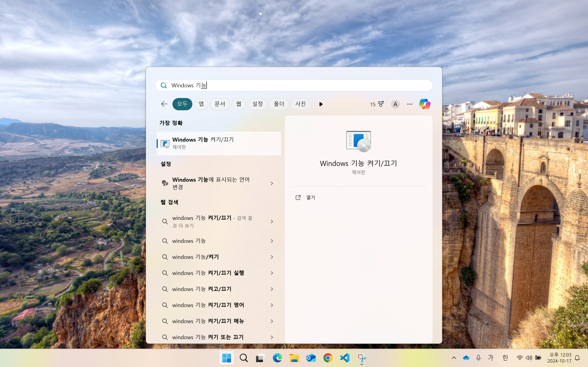Open the Start menu from the taskbar
588x367 pixels.
pyautogui.click(x=226, y=358)
